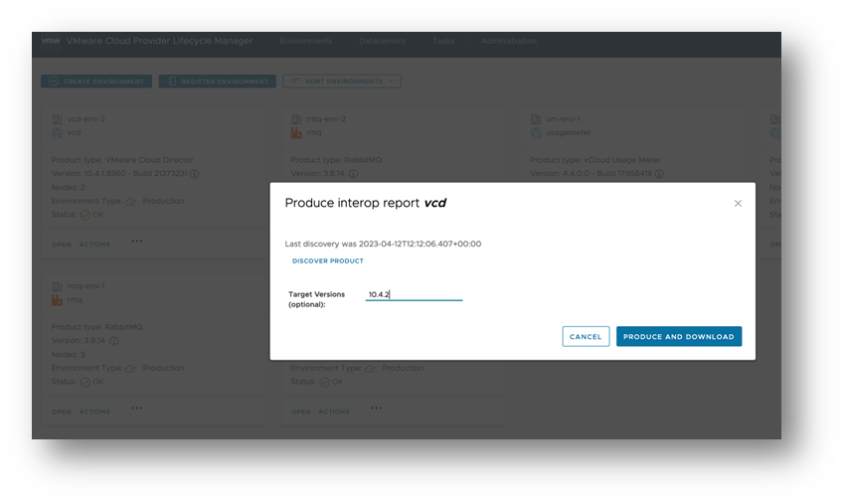Click version info icon on rmq-env-1 card
This screenshot has width=846, height=504.
click(x=115, y=340)
